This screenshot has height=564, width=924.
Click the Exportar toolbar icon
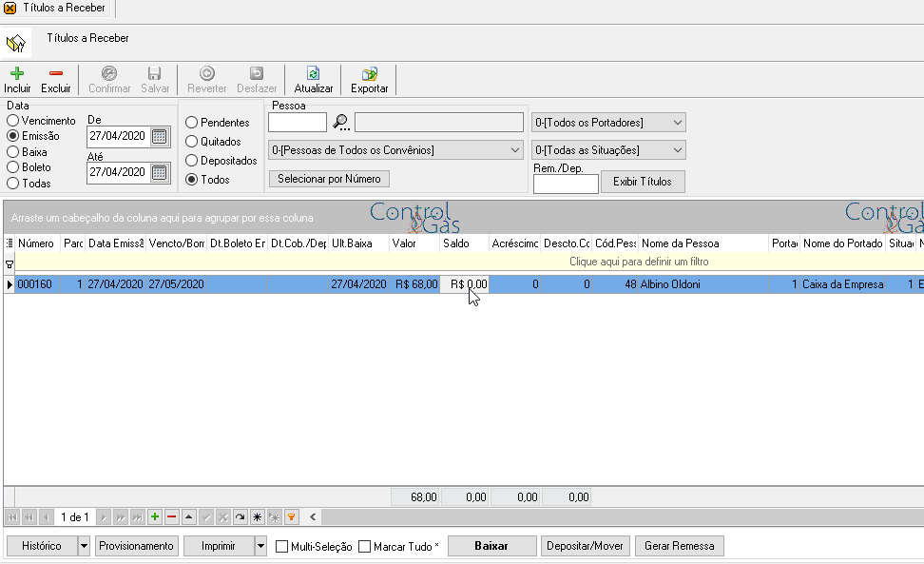pos(370,73)
